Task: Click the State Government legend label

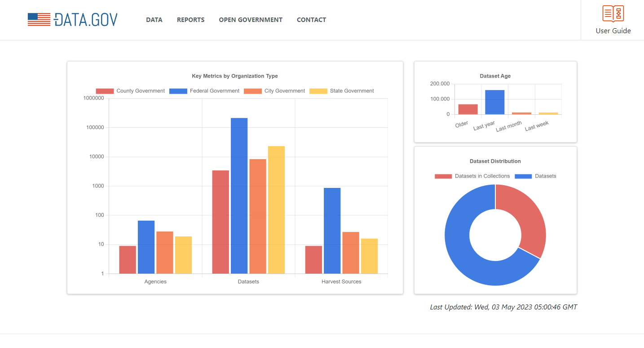Action: tap(352, 91)
